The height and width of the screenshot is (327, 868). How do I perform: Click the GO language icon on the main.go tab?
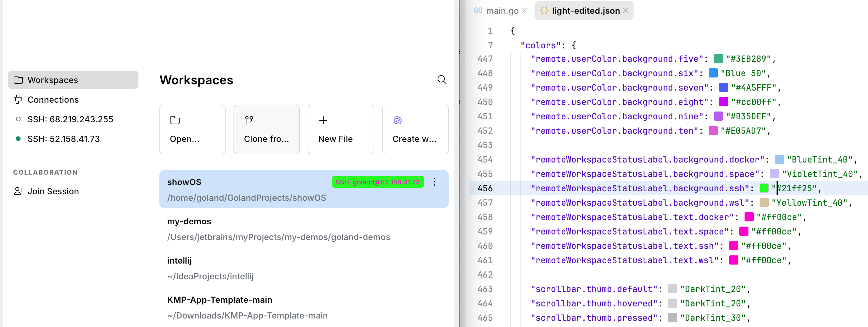coord(478,10)
